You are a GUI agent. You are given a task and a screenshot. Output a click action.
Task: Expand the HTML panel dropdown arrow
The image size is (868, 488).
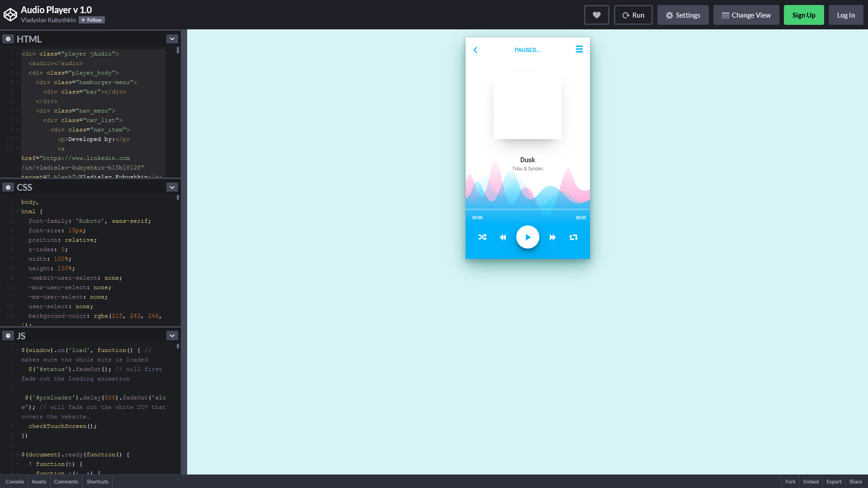(x=172, y=39)
